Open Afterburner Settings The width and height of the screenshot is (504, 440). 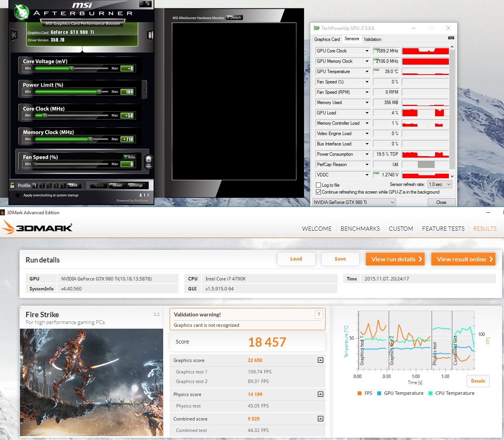pos(136,186)
